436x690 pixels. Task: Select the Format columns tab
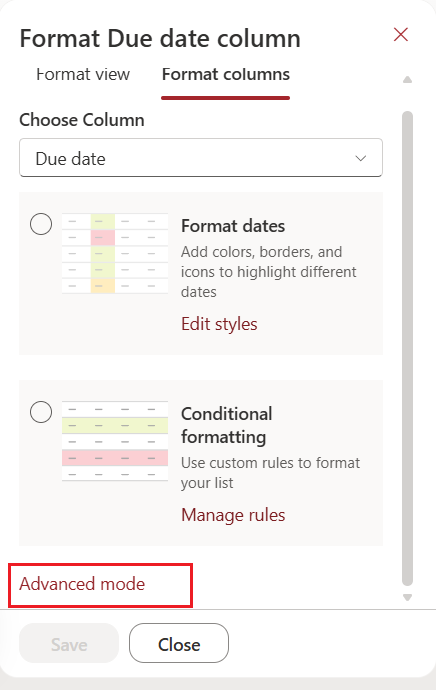(226, 74)
